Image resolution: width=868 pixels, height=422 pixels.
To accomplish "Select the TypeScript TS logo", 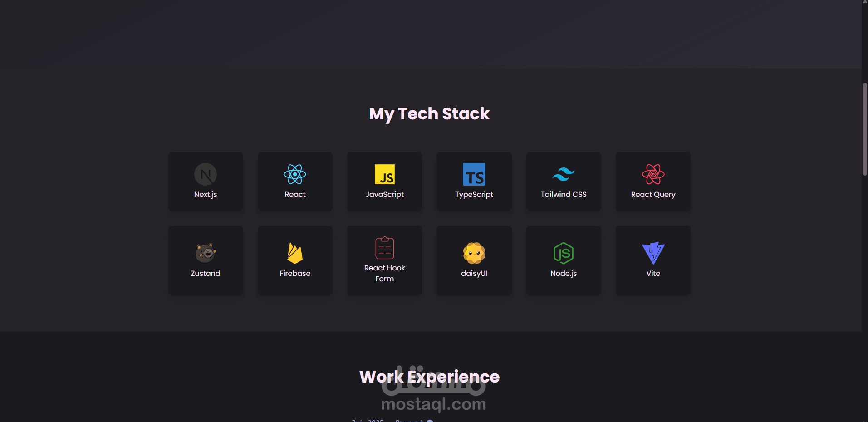I will click(x=474, y=174).
